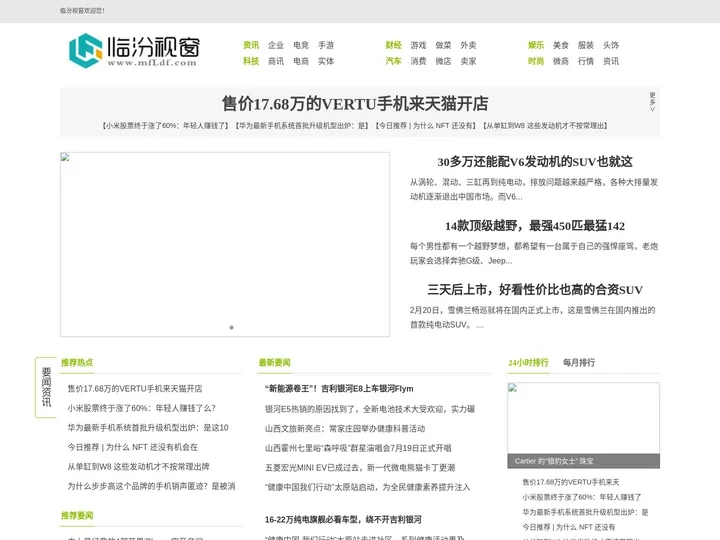
Task: Select the 24小时排行 tab
Action: coord(528,362)
